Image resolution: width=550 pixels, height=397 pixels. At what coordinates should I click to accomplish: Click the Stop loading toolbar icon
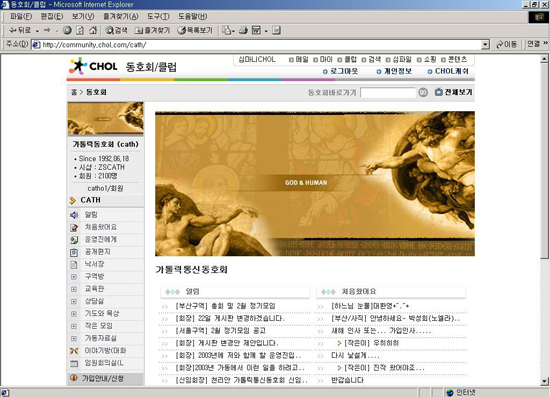click(67, 31)
